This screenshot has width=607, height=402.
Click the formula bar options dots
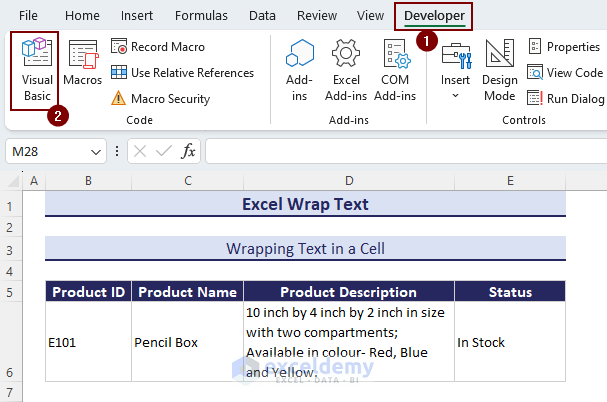coord(117,151)
